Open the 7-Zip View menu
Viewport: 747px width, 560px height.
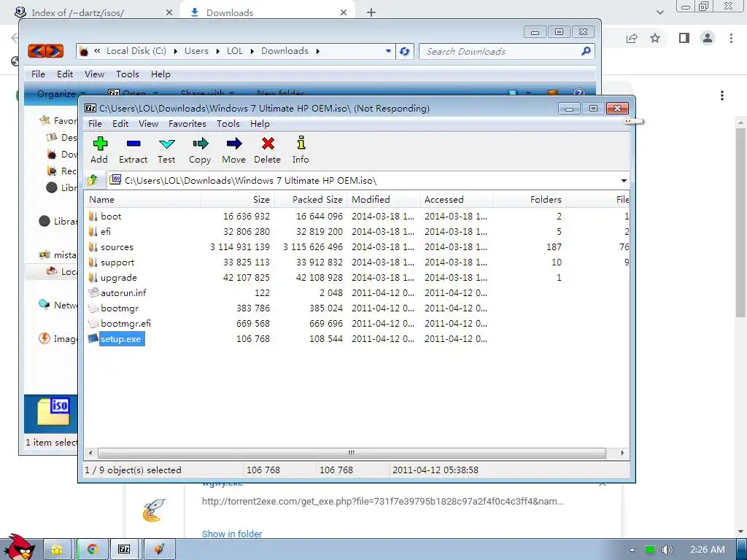pyautogui.click(x=148, y=124)
